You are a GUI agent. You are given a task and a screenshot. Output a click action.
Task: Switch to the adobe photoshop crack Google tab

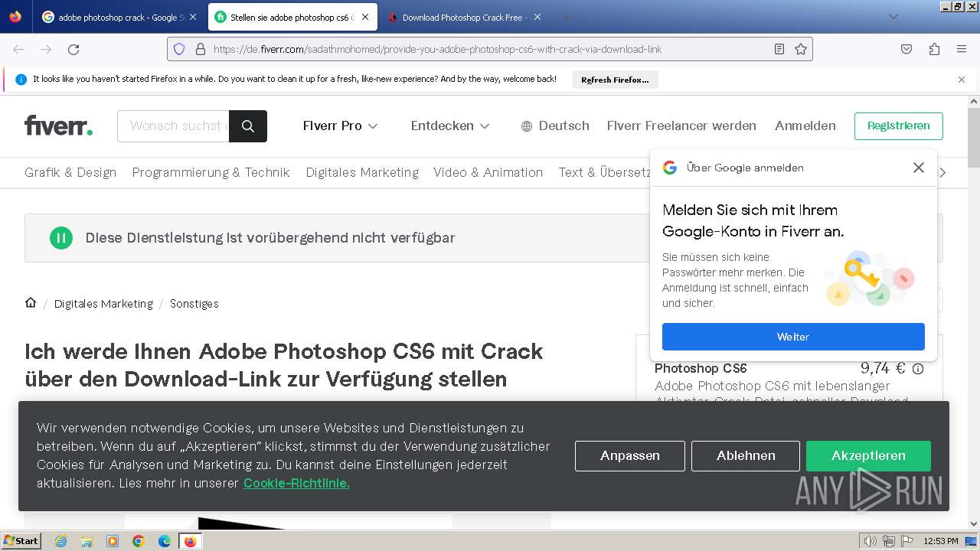point(119,17)
